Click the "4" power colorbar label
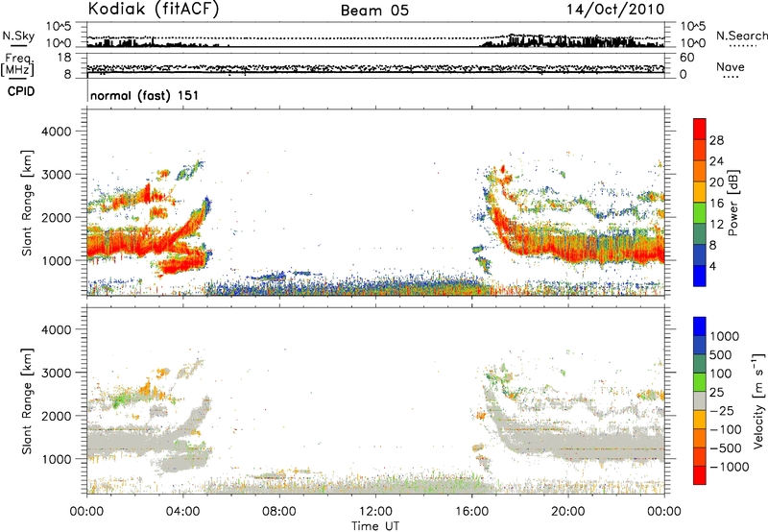 click(712, 267)
